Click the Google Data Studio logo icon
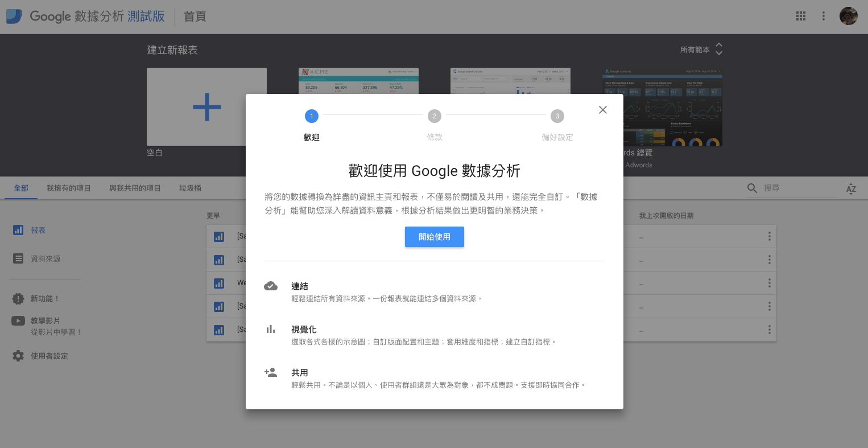 pyautogui.click(x=14, y=17)
